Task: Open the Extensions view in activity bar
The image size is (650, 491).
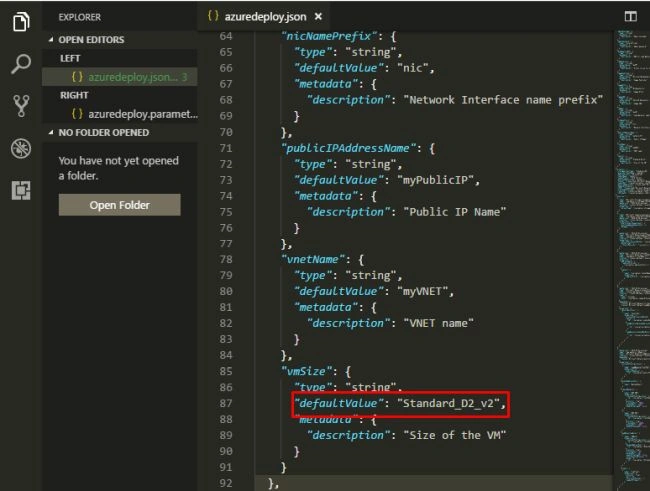Action: point(21,190)
